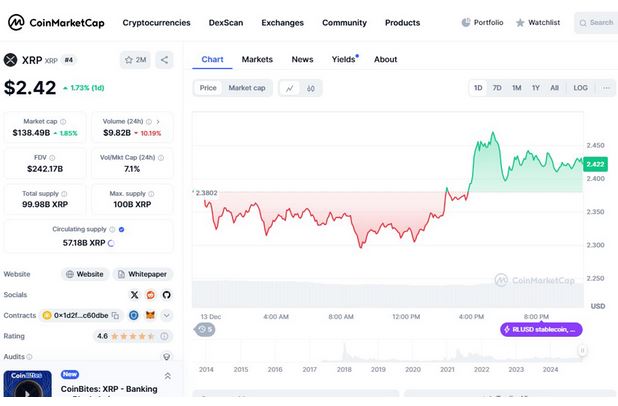Viewport: 618px width, 406px height.
Task: Add XRP to watchlist with star button
Action: 135,60
